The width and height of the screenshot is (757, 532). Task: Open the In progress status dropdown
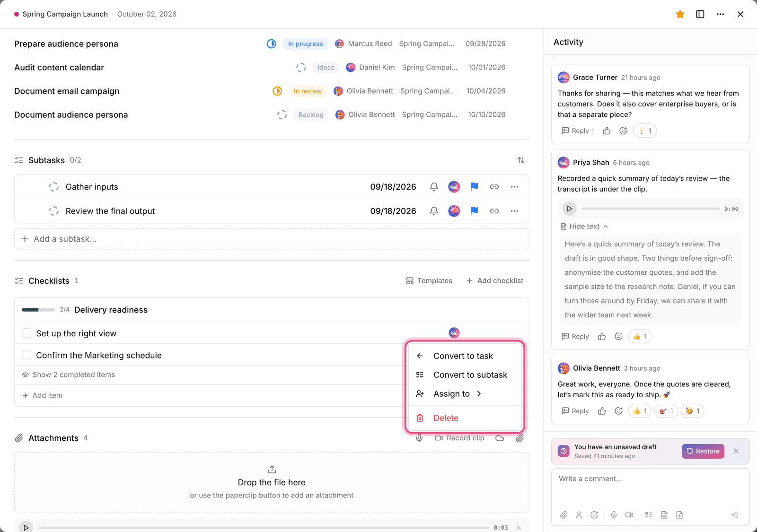[x=305, y=44]
